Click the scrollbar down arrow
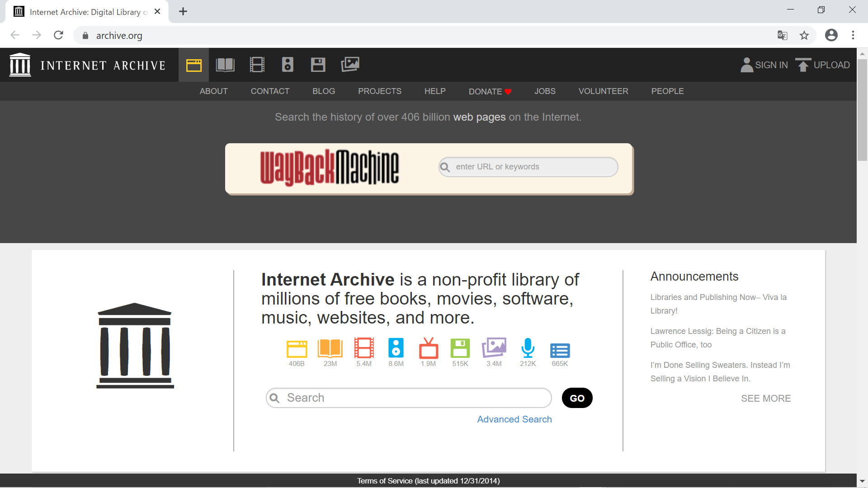 tap(862, 482)
